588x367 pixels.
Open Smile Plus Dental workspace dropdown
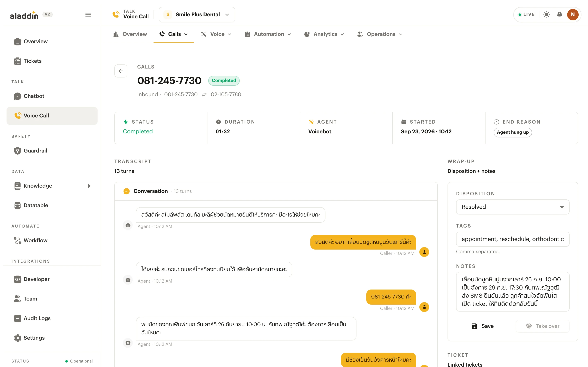pyautogui.click(x=197, y=14)
